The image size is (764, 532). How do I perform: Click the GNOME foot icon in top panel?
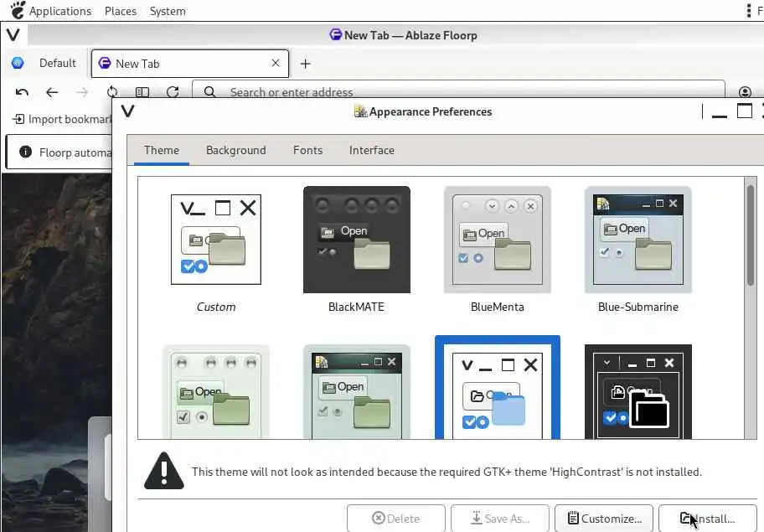pos(18,10)
